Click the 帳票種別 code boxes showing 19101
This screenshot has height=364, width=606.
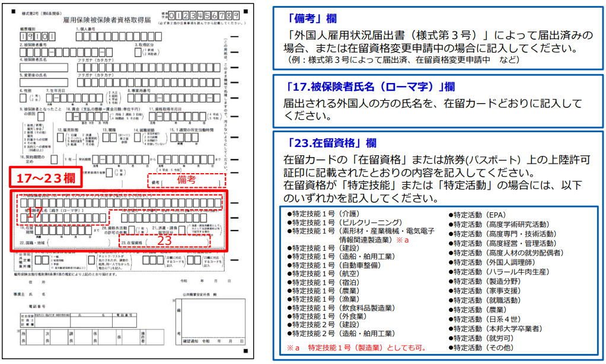pos(37,37)
